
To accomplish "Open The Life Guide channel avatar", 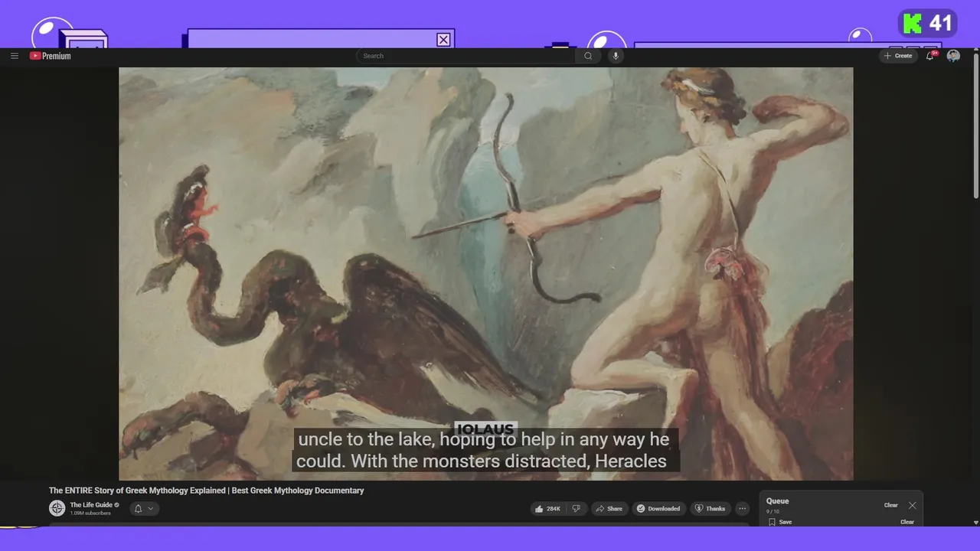I will (57, 508).
